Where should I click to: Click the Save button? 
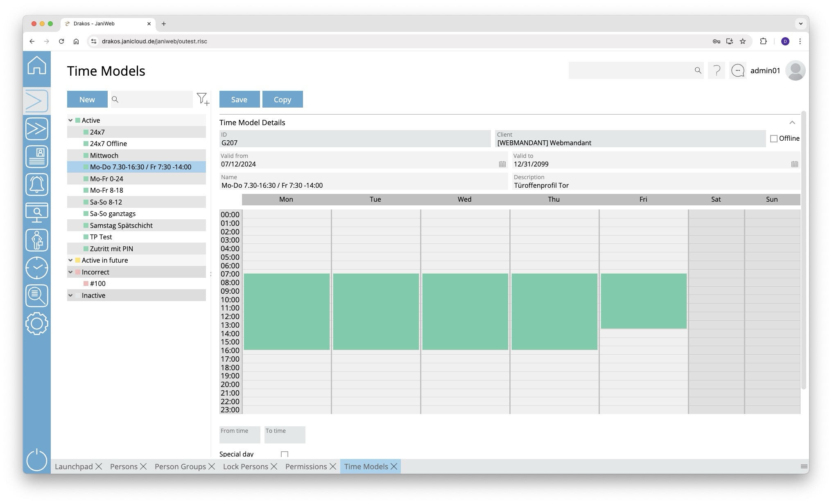click(239, 99)
